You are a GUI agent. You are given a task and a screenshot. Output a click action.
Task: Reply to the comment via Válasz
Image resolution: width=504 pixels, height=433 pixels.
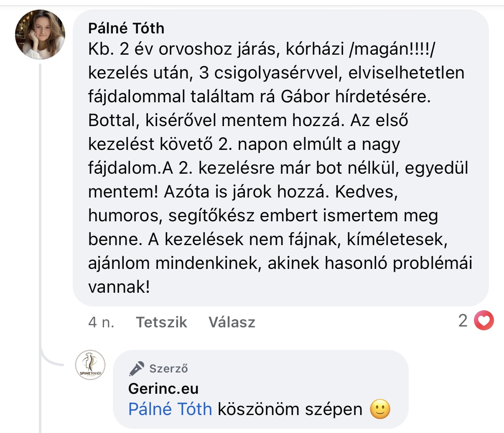[232, 322]
